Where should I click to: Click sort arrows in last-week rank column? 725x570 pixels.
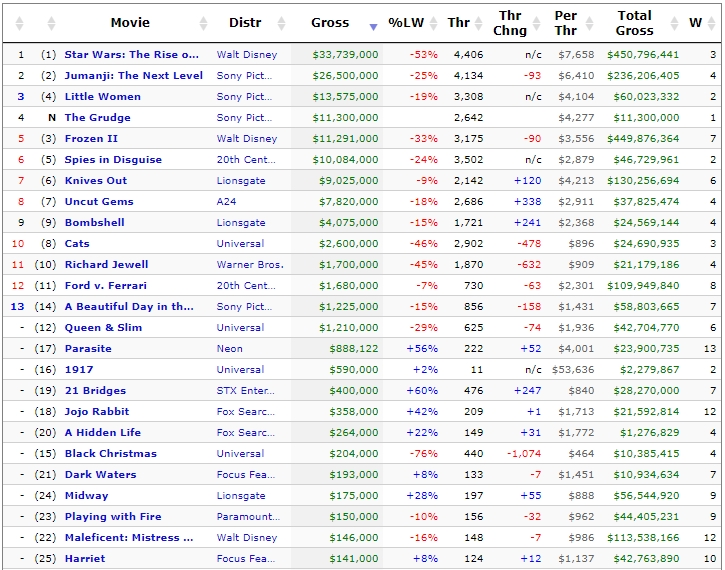click(51, 23)
